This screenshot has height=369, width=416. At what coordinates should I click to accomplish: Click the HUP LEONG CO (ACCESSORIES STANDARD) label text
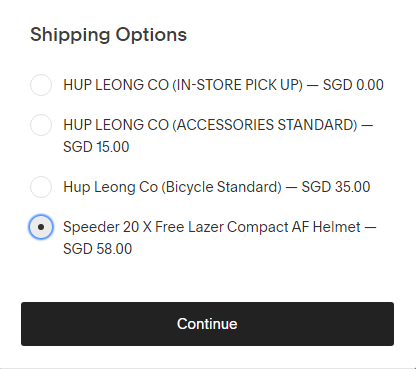click(x=210, y=125)
